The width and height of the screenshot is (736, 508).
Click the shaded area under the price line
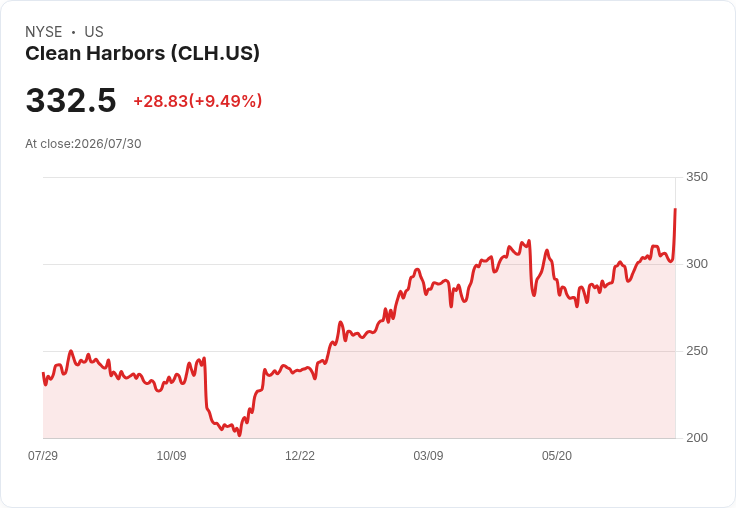click(359, 394)
